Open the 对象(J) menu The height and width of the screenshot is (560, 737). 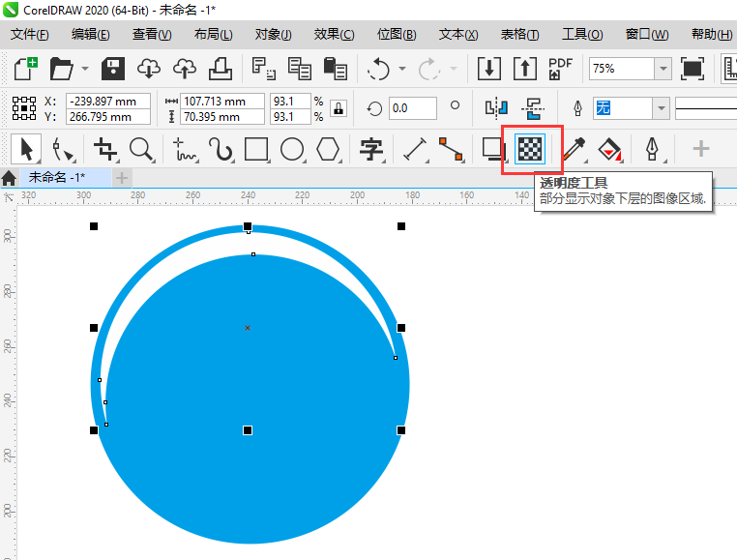pyautogui.click(x=273, y=34)
